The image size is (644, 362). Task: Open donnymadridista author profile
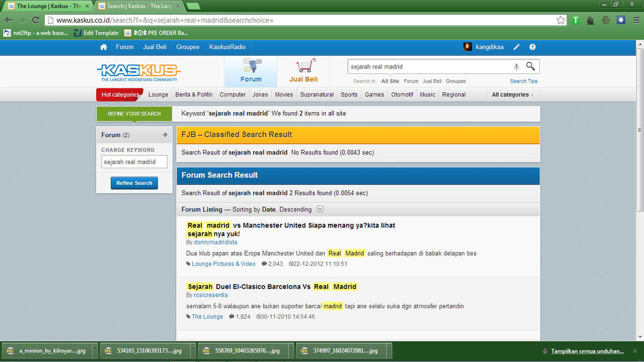tap(215, 242)
